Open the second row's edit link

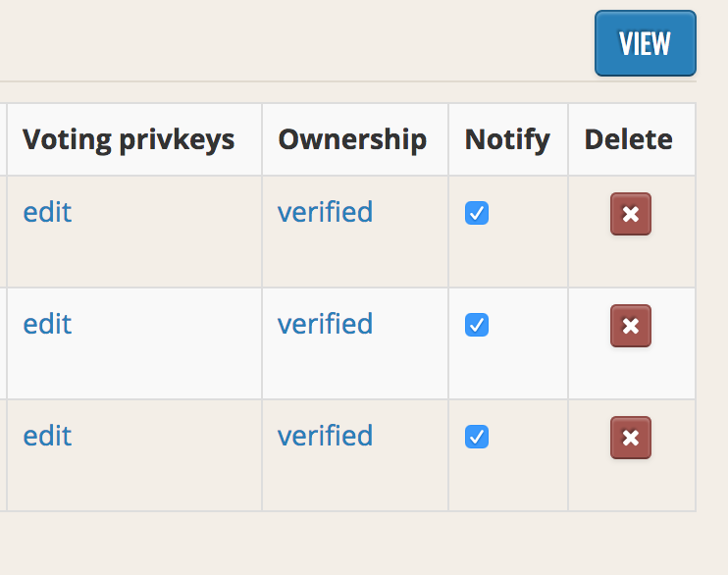pyautogui.click(x=47, y=324)
